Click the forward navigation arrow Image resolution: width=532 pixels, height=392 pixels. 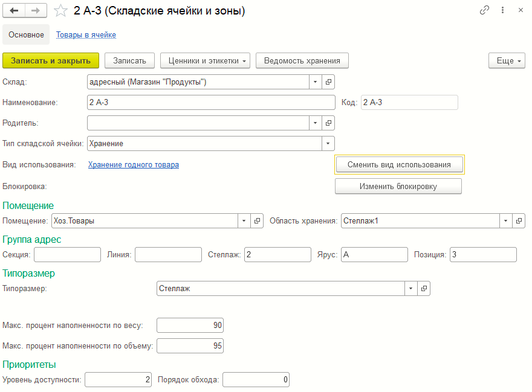pyautogui.click(x=36, y=11)
